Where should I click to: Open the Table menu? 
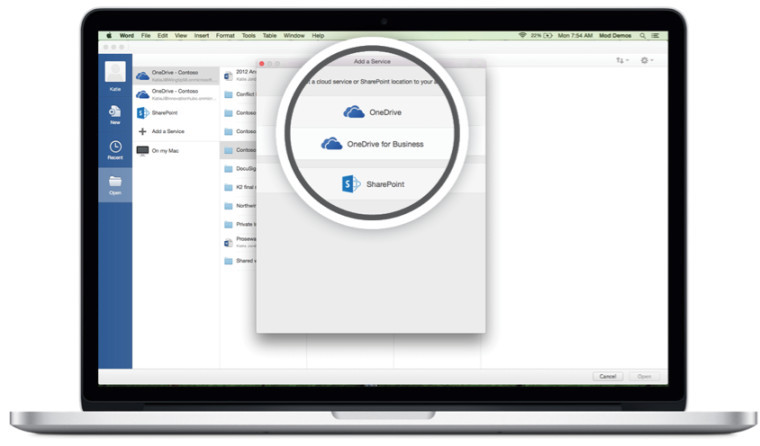point(269,35)
